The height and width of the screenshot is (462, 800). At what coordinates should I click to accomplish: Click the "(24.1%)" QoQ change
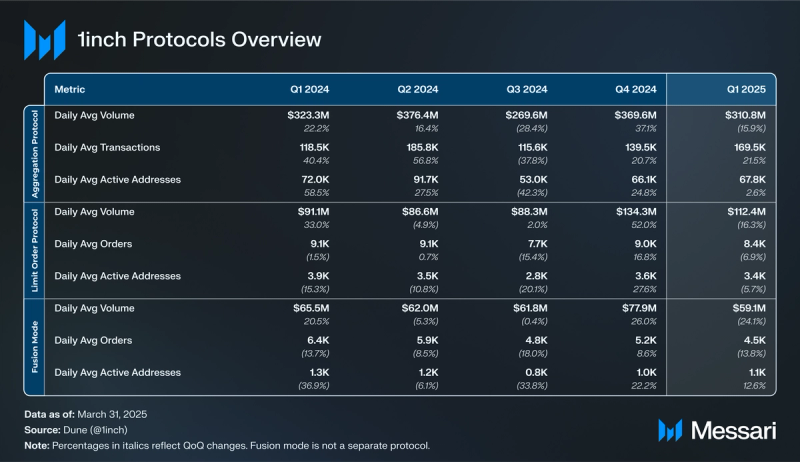click(x=752, y=321)
